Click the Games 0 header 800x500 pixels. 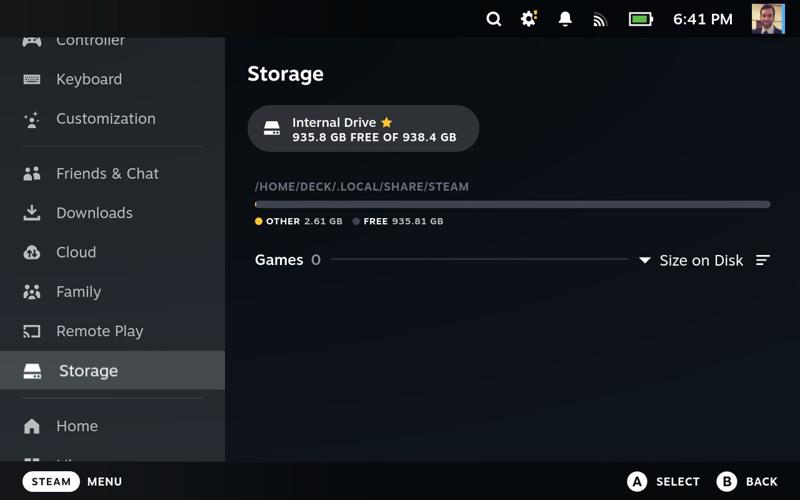[288, 260]
